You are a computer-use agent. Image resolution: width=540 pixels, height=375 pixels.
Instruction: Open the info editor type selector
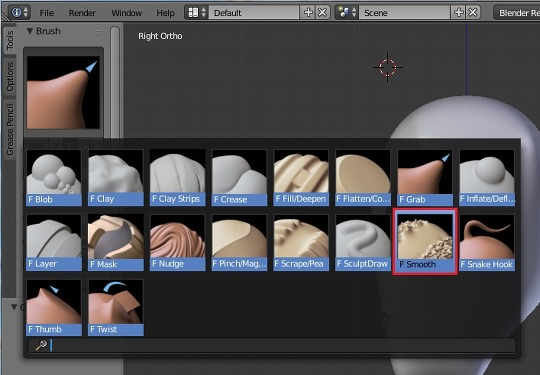(19, 12)
